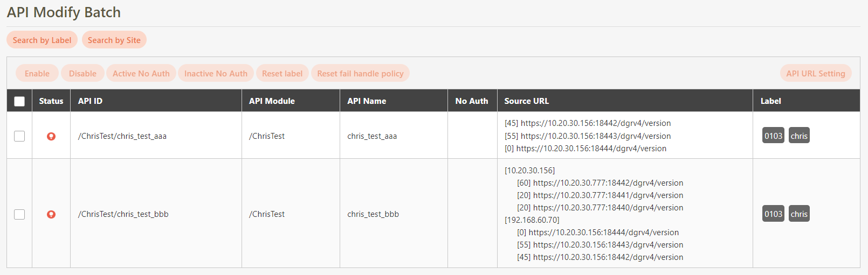Click the chris label tag in second row

pyautogui.click(x=799, y=214)
